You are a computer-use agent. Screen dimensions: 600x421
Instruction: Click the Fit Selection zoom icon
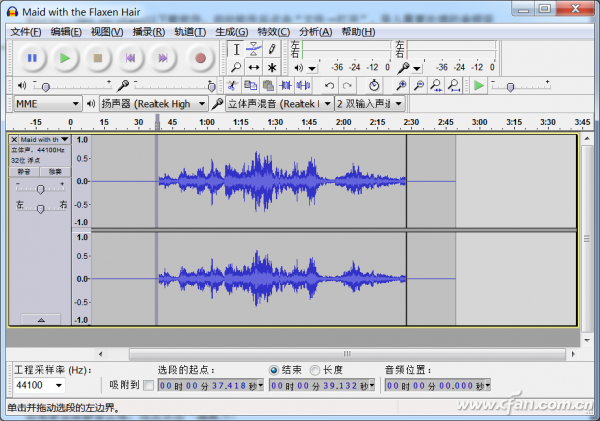point(436,85)
